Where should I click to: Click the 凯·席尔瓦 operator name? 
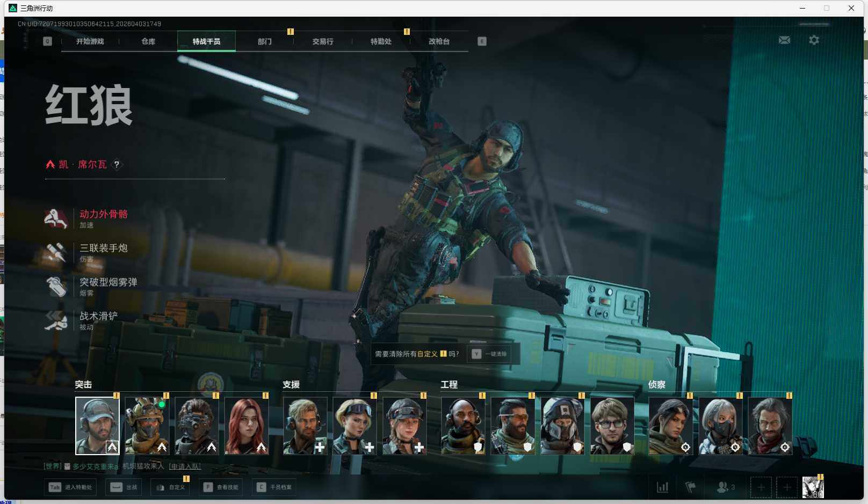tap(83, 164)
